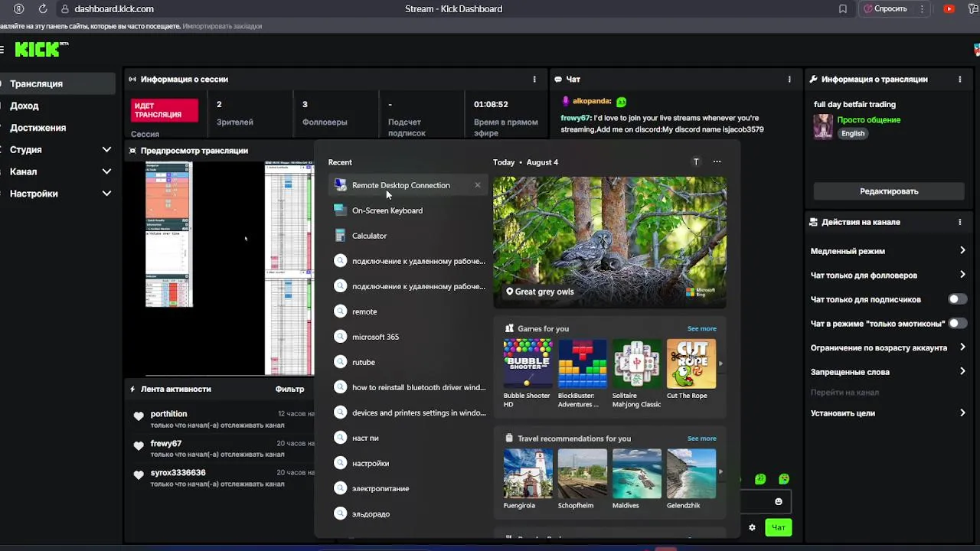The width and height of the screenshot is (980, 551).
Task: See more Games for you
Action: tap(702, 328)
